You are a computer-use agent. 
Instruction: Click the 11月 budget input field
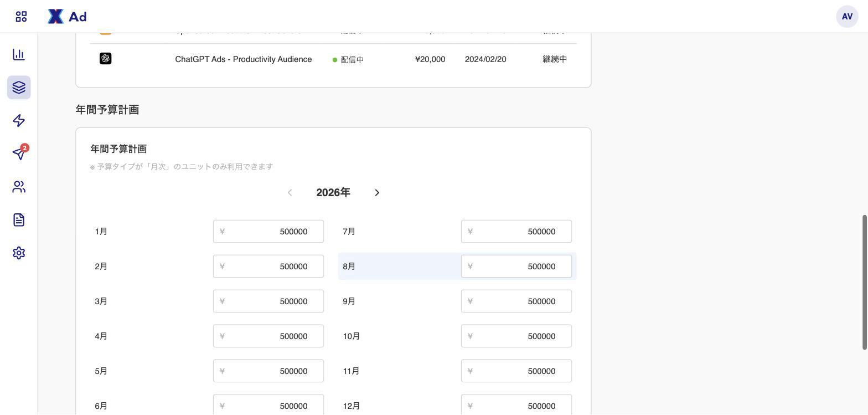pos(516,371)
